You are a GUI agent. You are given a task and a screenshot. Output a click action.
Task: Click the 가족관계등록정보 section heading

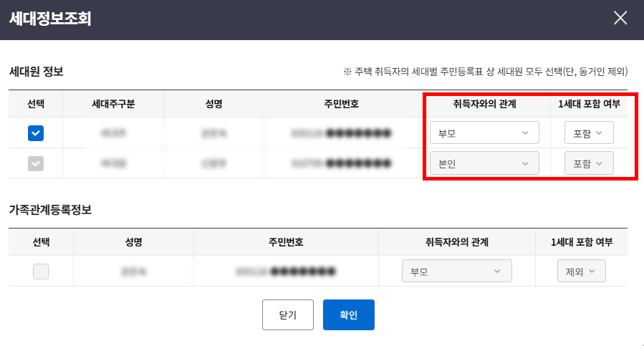[50, 210]
